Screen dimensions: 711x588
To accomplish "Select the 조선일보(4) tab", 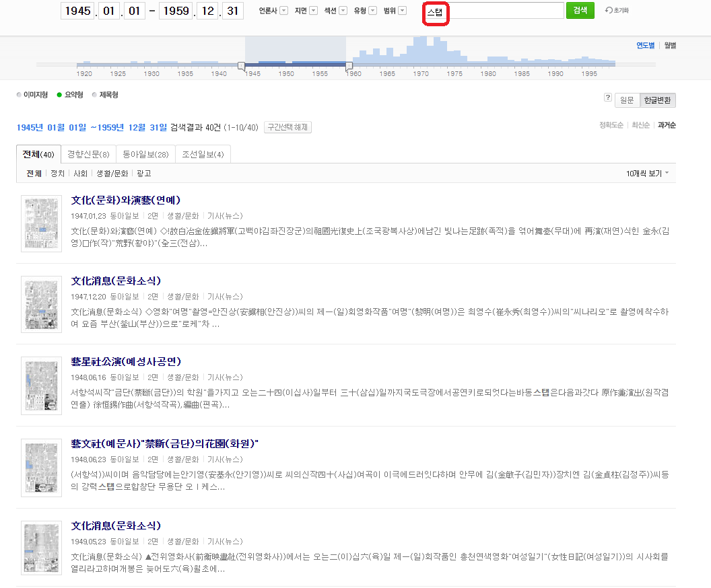I will [203, 155].
